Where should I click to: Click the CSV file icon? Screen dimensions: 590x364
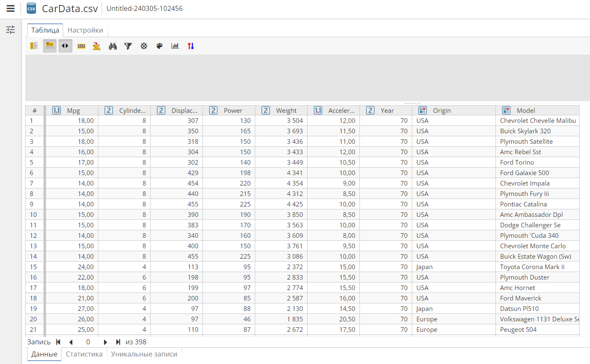point(31,8)
